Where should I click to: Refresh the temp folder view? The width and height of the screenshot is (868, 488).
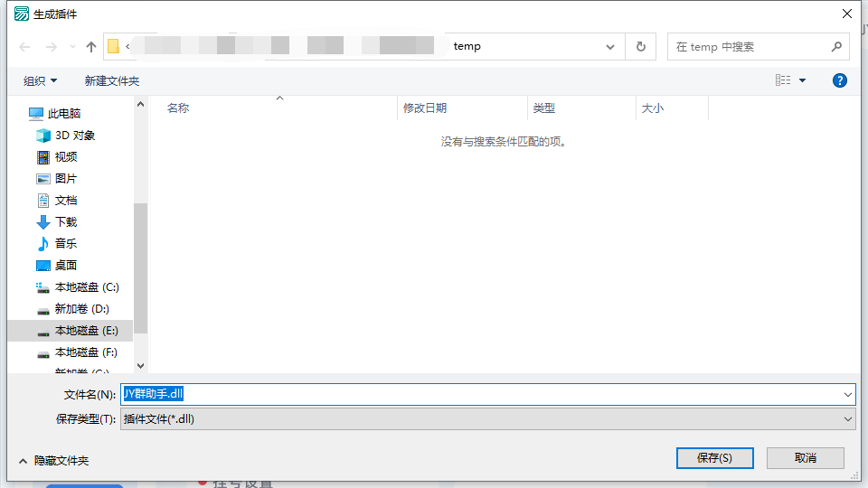coord(641,46)
